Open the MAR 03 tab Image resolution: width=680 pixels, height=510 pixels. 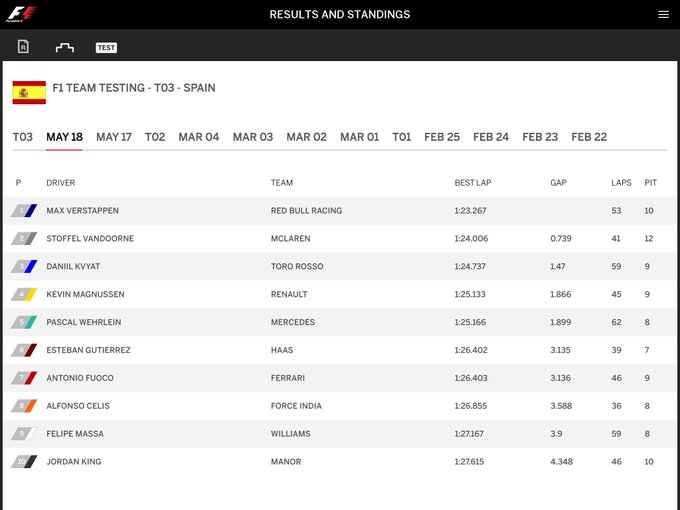253,137
